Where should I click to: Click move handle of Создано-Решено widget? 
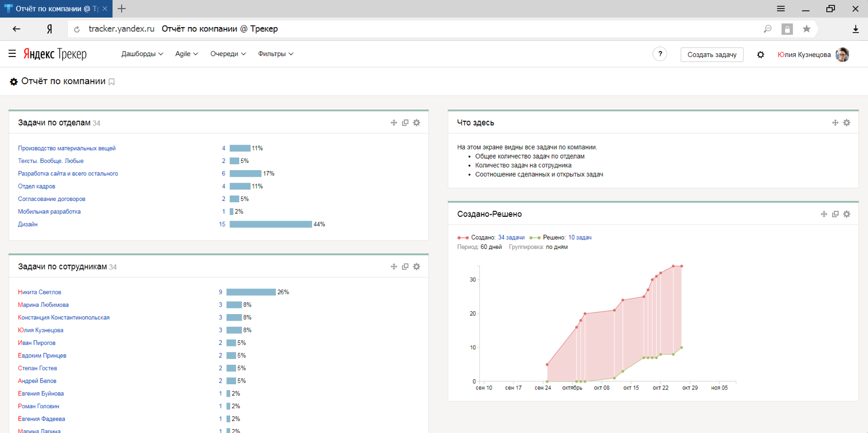pos(823,214)
